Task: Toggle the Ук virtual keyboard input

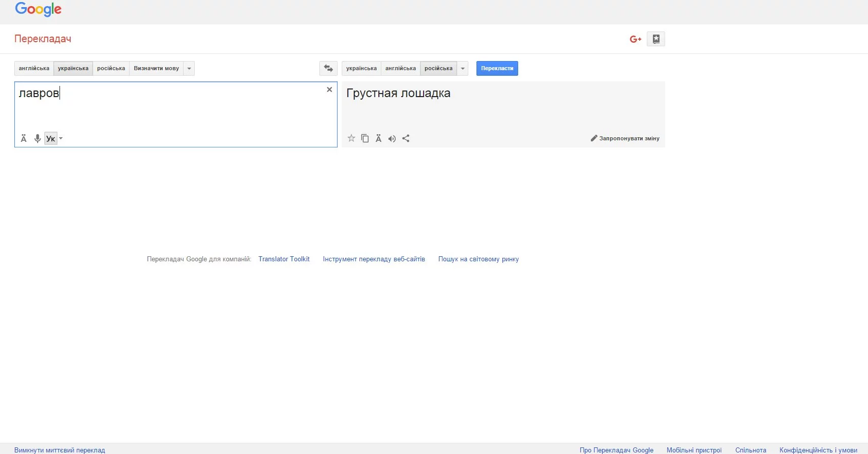Action: pos(50,138)
